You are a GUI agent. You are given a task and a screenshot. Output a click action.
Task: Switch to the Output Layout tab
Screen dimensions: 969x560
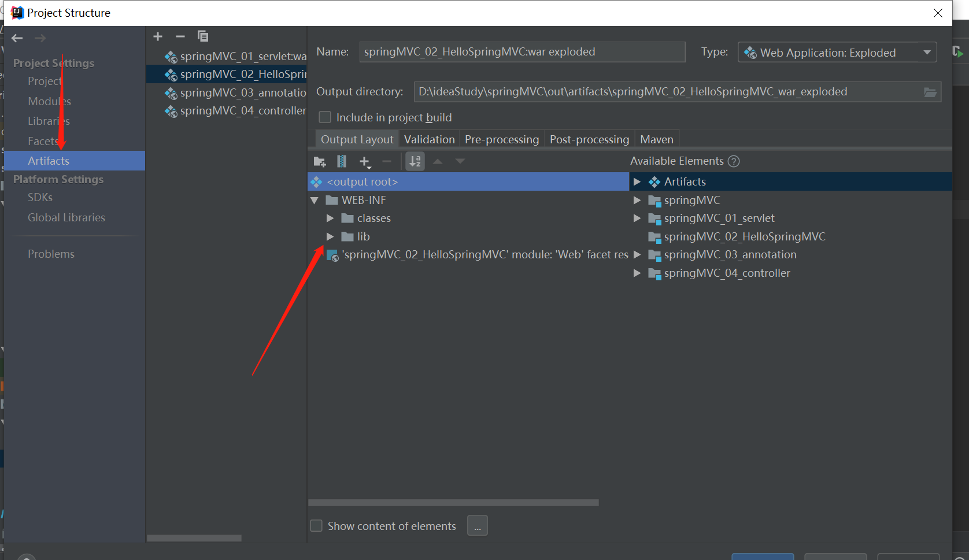pos(357,139)
